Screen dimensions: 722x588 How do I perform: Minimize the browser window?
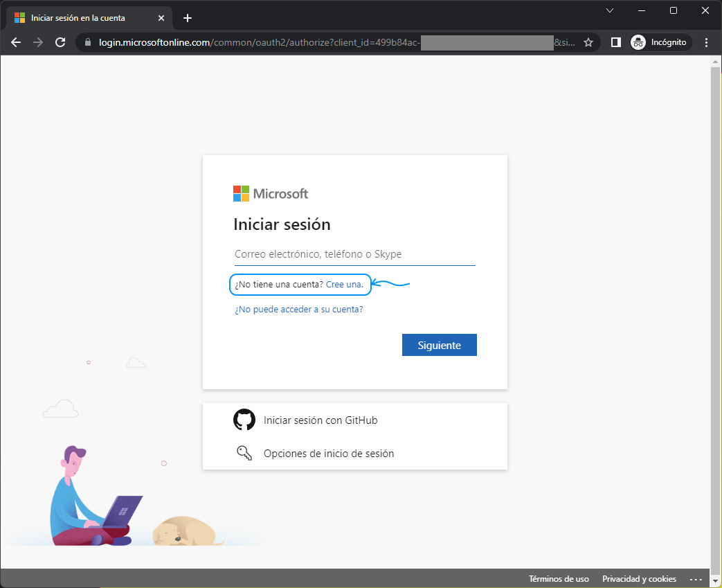(642, 10)
